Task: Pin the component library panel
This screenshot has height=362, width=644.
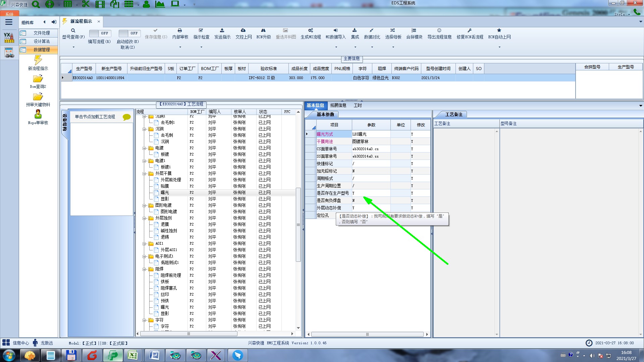Action: (54, 22)
